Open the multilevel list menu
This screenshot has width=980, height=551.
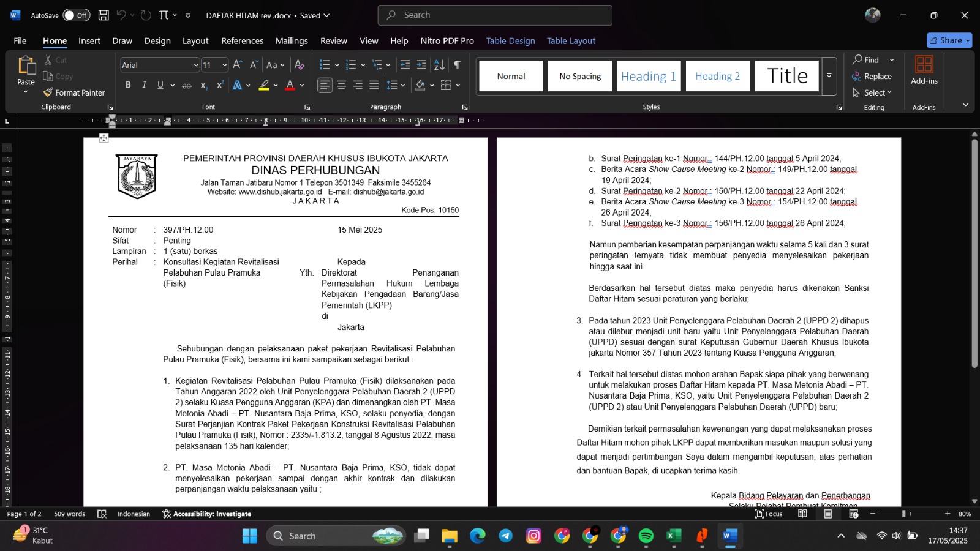tap(380, 65)
